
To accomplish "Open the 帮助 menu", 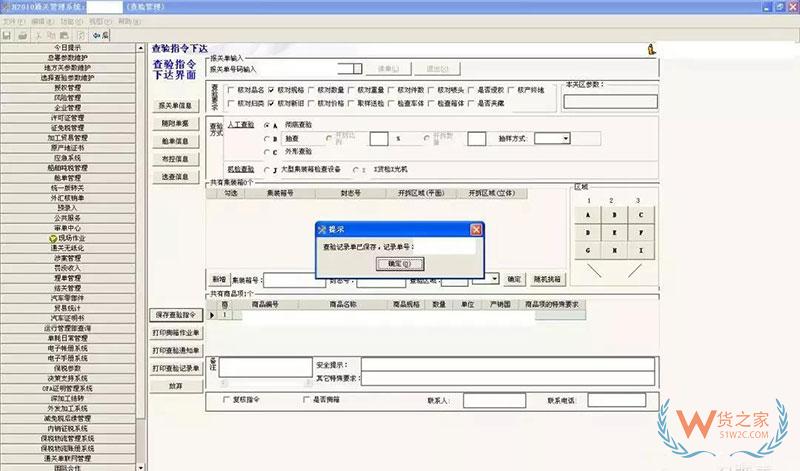I will coord(129,21).
